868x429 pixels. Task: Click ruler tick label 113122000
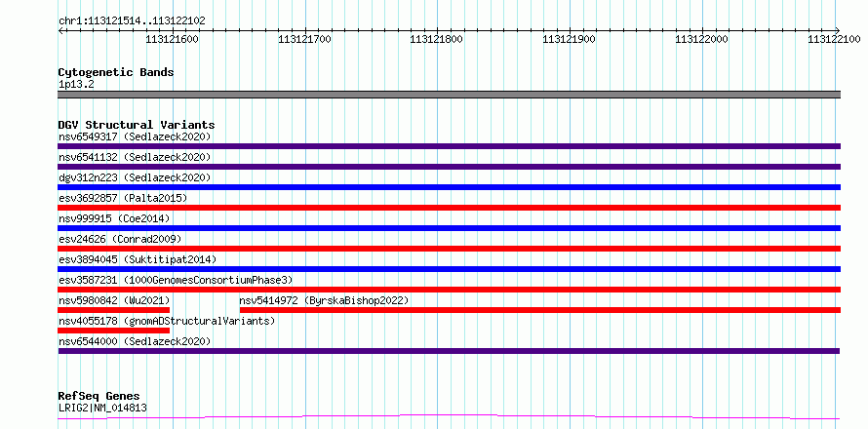click(x=702, y=39)
